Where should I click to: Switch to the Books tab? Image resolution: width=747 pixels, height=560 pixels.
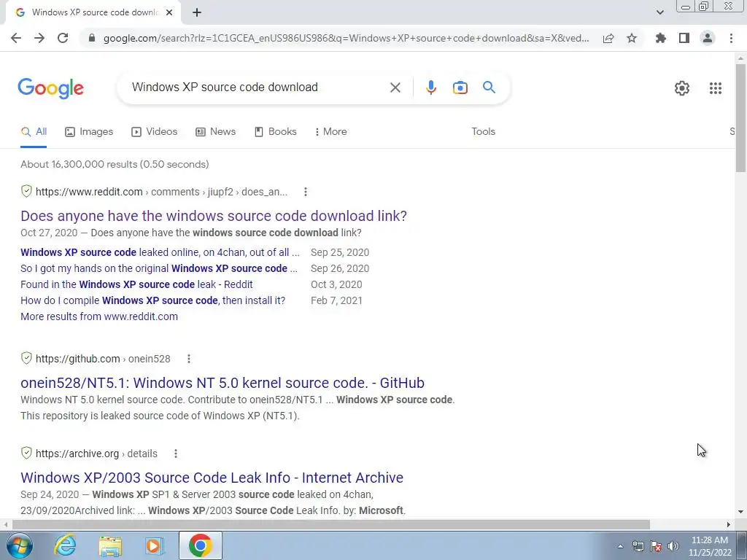point(275,132)
